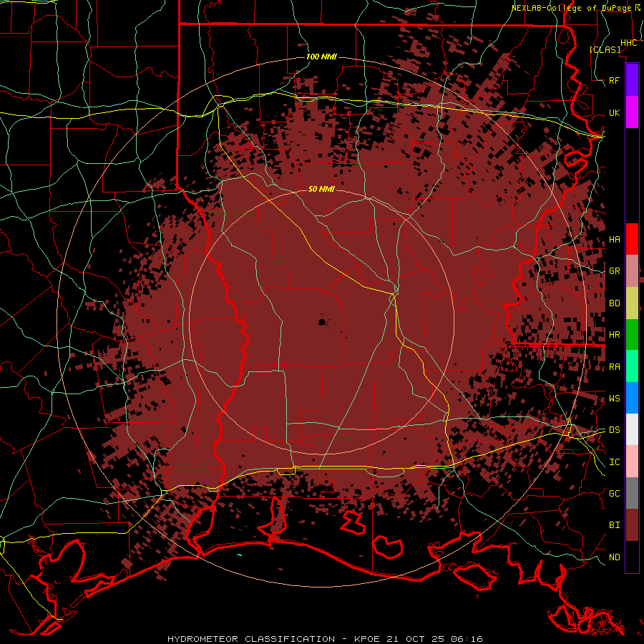Click the ND legend label
Viewport: 644px width, 644px height.
(x=614, y=557)
